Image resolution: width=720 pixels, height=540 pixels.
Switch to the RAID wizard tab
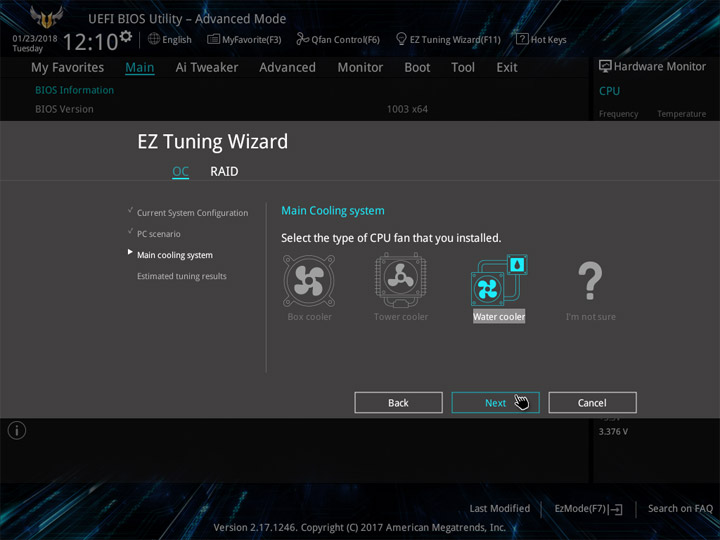point(224,171)
